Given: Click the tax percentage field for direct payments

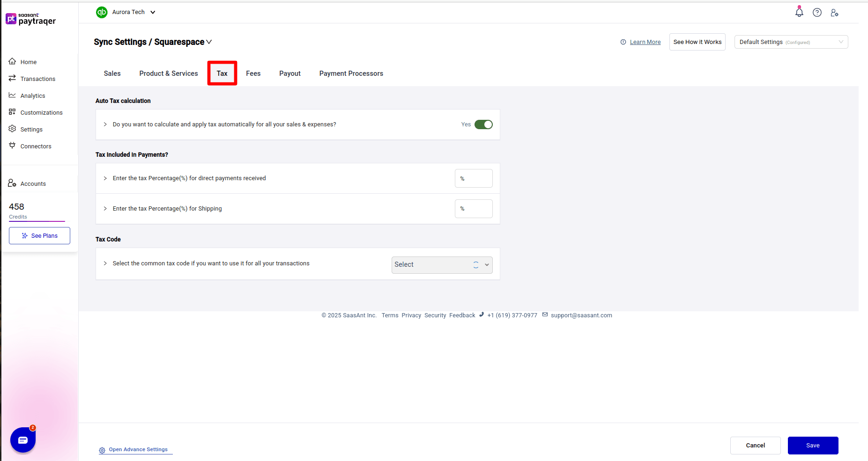Looking at the screenshot, I should click(x=474, y=178).
